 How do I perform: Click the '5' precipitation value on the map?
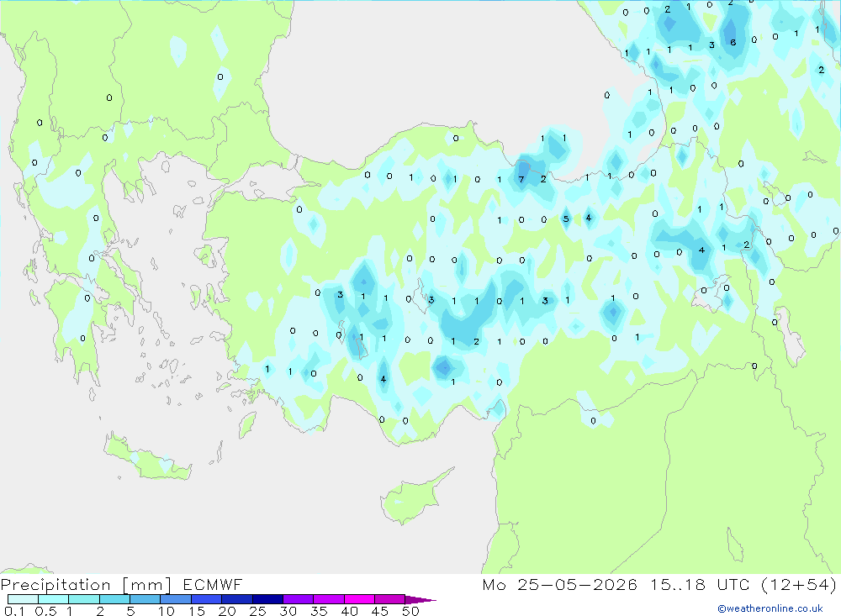[566, 218]
